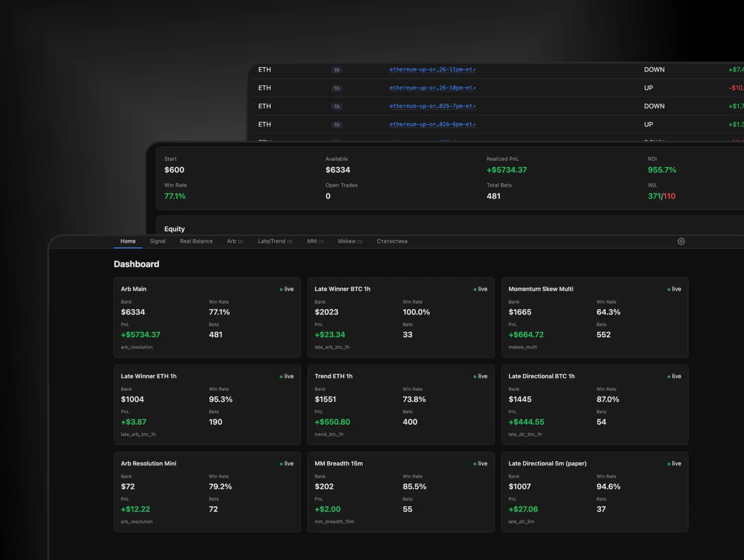Select the $600 Start value

(174, 170)
